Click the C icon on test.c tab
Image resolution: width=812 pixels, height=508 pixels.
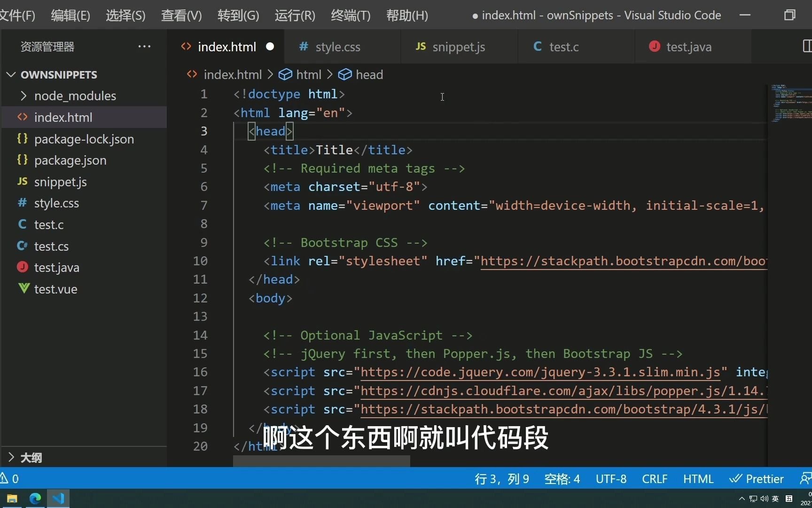pyautogui.click(x=538, y=47)
